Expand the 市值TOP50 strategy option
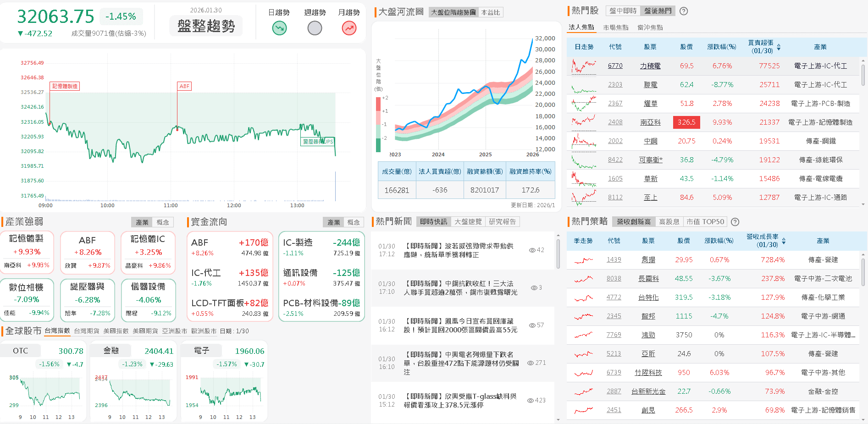This screenshot has height=424, width=868. (705, 221)
